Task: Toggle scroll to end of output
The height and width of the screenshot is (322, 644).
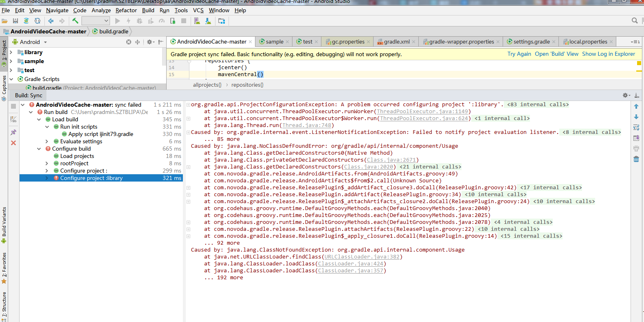Action: click(636, 138)
